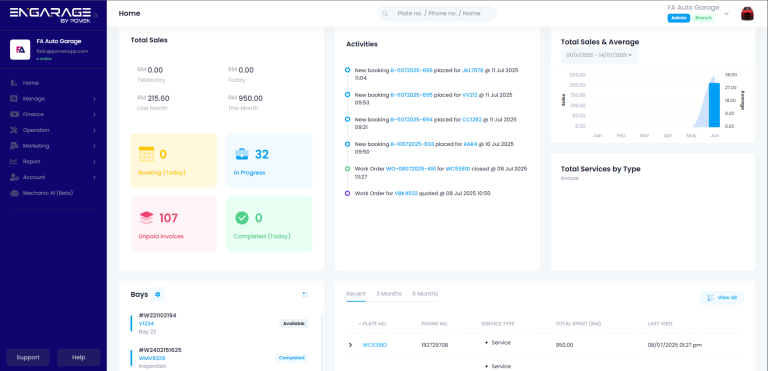Click the red car profile avatar
Screen dimensions: 768x371
tap(747, 14)
